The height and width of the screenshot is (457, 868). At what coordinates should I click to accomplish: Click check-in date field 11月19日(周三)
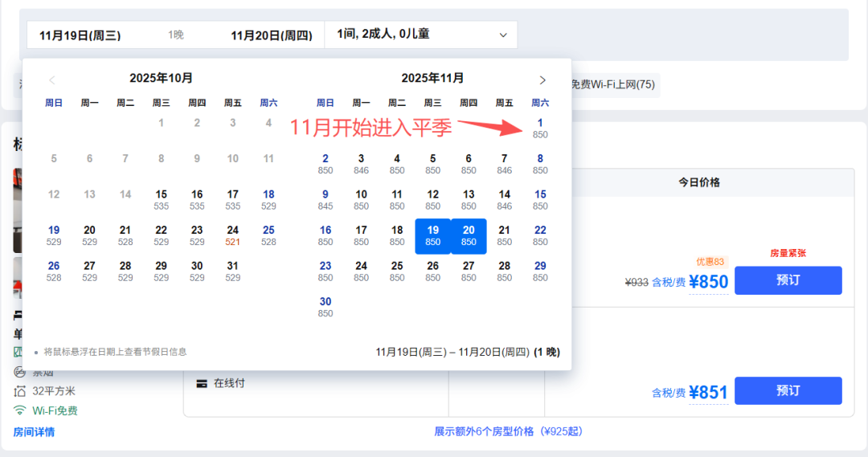[x=80, y=35]
